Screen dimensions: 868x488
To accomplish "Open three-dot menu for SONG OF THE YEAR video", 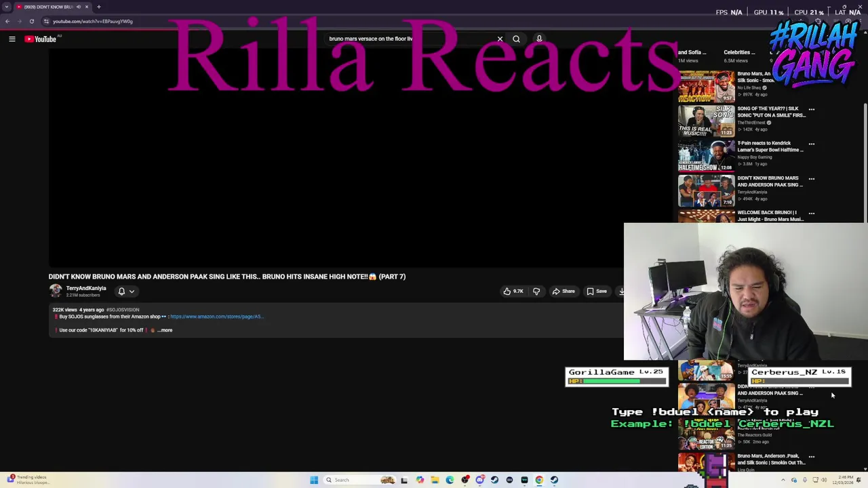I will coord(811,109).
